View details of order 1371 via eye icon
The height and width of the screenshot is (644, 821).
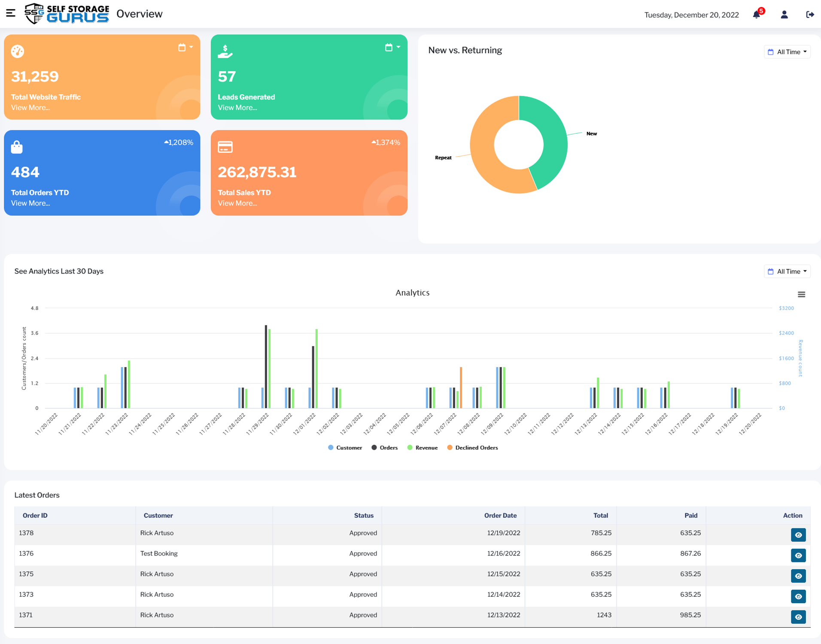[x=798, y=617]
